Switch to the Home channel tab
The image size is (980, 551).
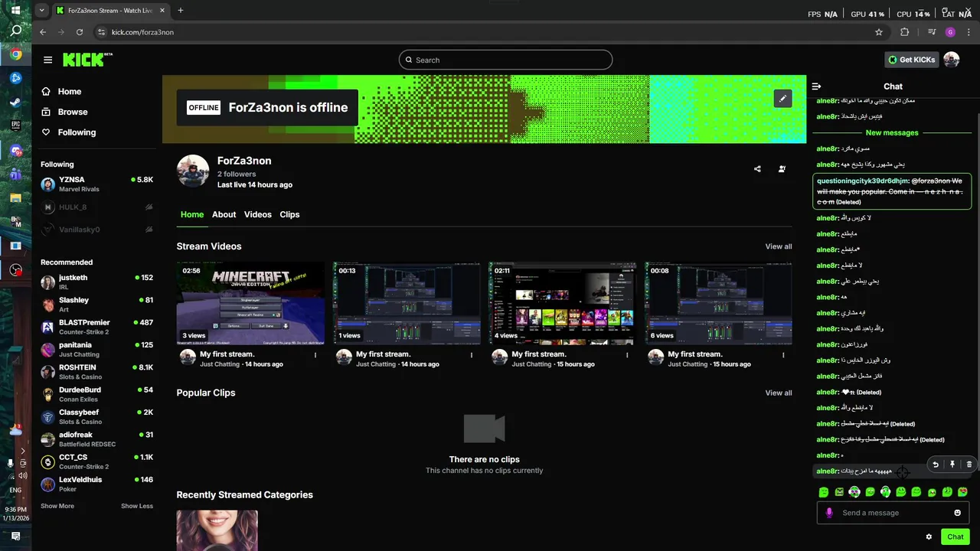click(192, 215)
